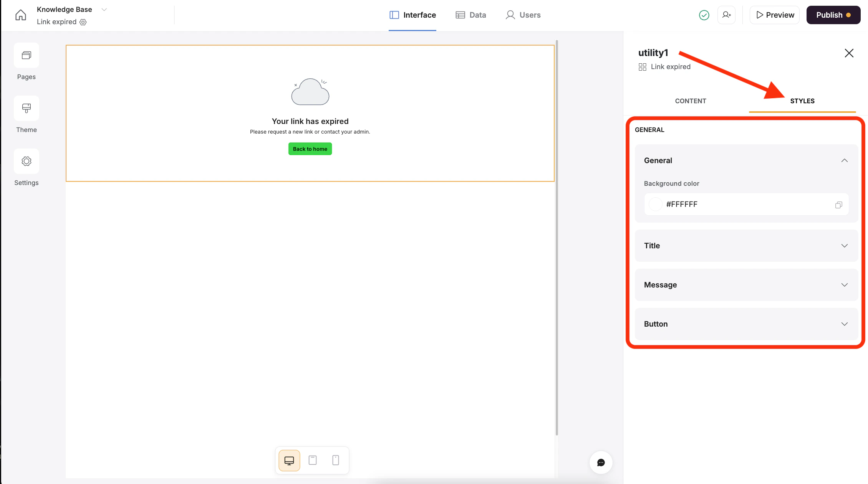Viewport: 868px width, 484px height.
Task: Click the green saved status checkmark
Action: click(704, 15)
